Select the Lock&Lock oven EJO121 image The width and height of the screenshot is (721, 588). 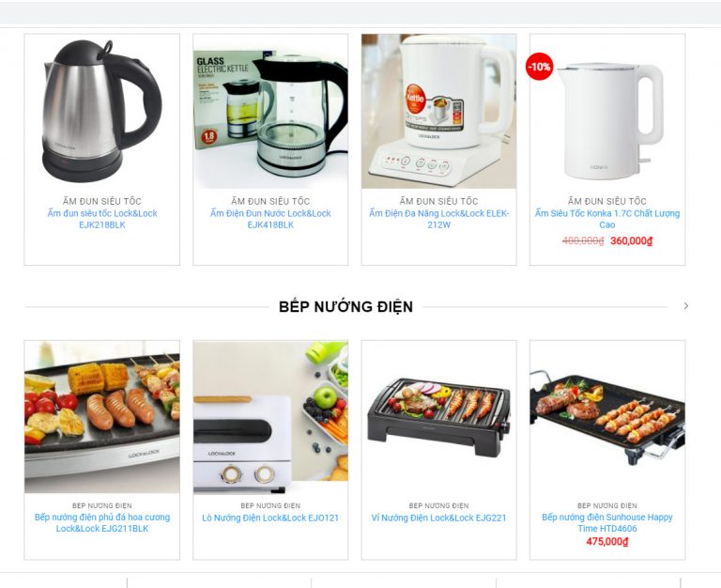(x=270, y=417)
